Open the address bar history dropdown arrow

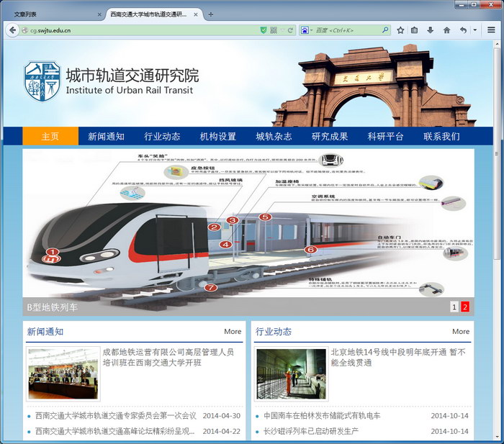click(282, 30)
